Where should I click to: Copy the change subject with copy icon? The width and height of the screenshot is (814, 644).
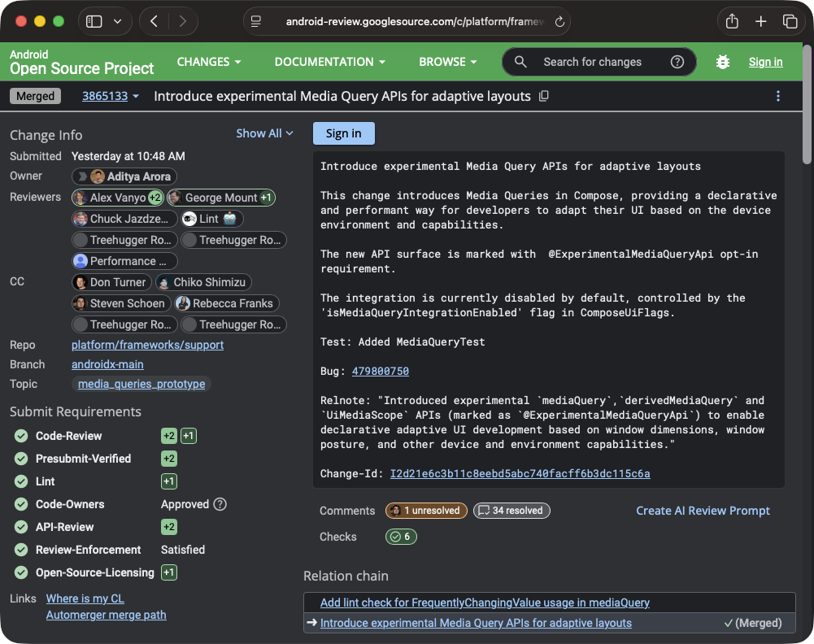[x=543, y=96]
